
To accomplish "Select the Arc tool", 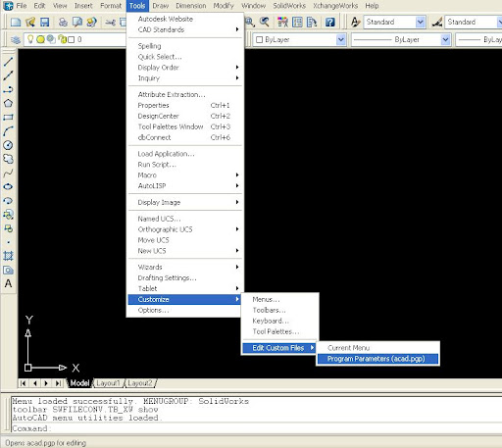I will [8, 131].
